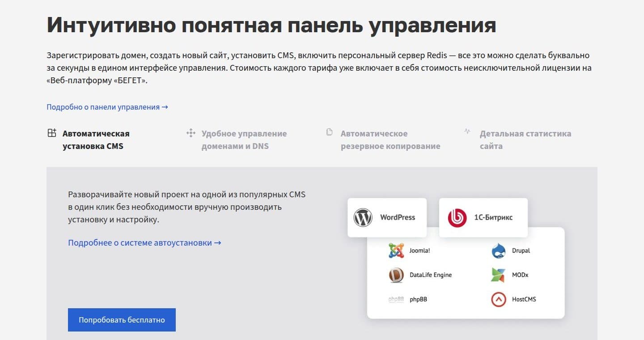The width and height of the screenshot is (644, 340).
Task: Click the 'Joomla!' text
Action: [419, 251]
